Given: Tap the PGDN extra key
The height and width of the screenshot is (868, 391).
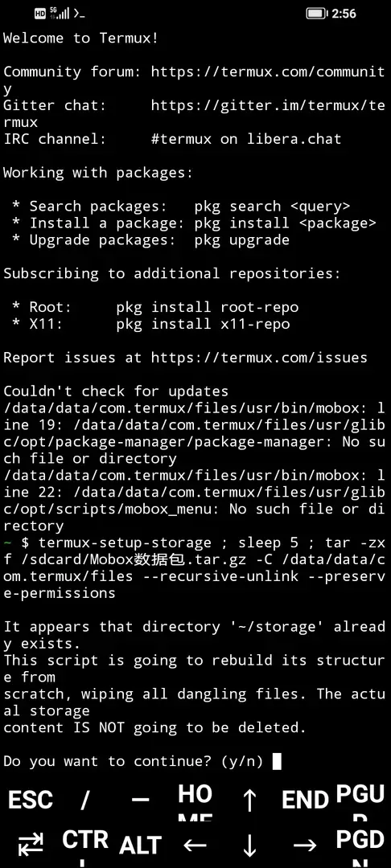Looking at the screenshot, I should point(360,845).
